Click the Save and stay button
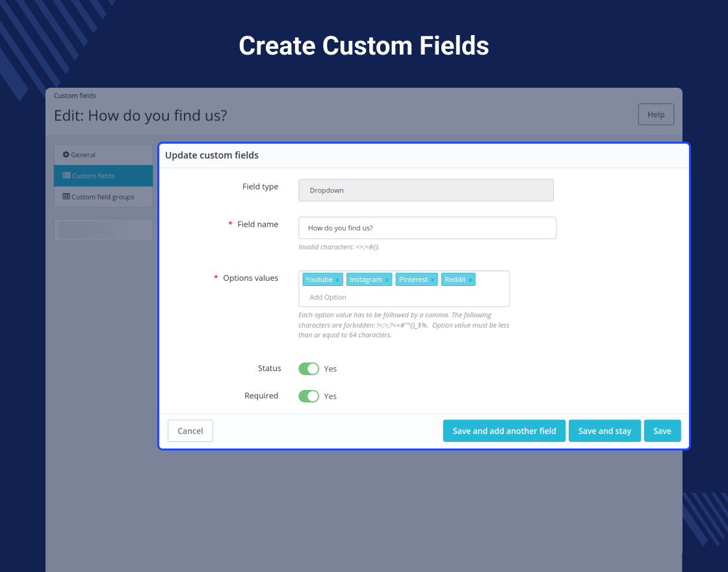The image size is (728, 572). click(x=604, y=431)
